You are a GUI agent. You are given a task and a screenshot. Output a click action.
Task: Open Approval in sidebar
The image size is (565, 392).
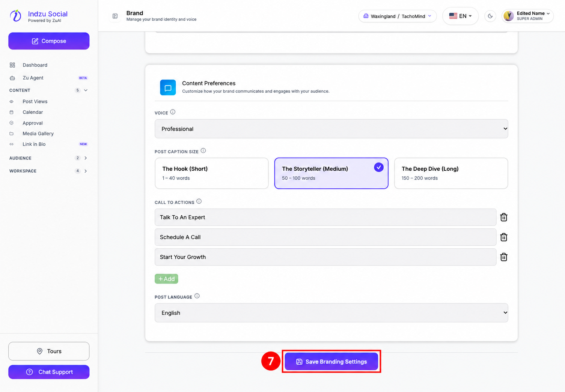33,123
